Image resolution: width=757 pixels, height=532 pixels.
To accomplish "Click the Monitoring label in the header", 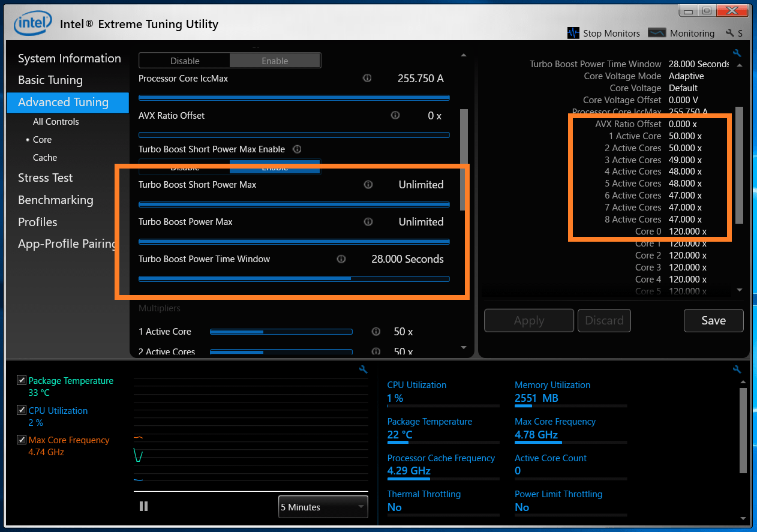I will tap(692, 34).
